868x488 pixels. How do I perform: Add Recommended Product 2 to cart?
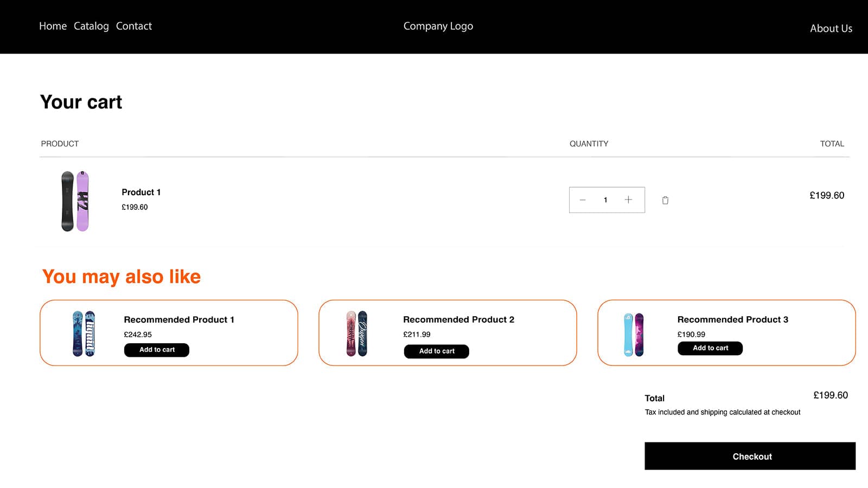[437, 351]
